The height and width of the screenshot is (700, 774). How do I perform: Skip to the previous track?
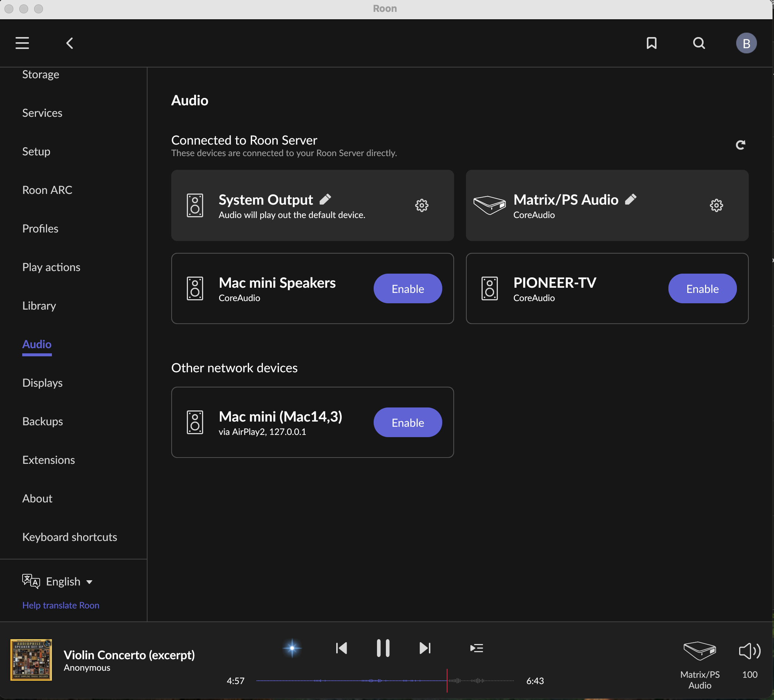341,648
